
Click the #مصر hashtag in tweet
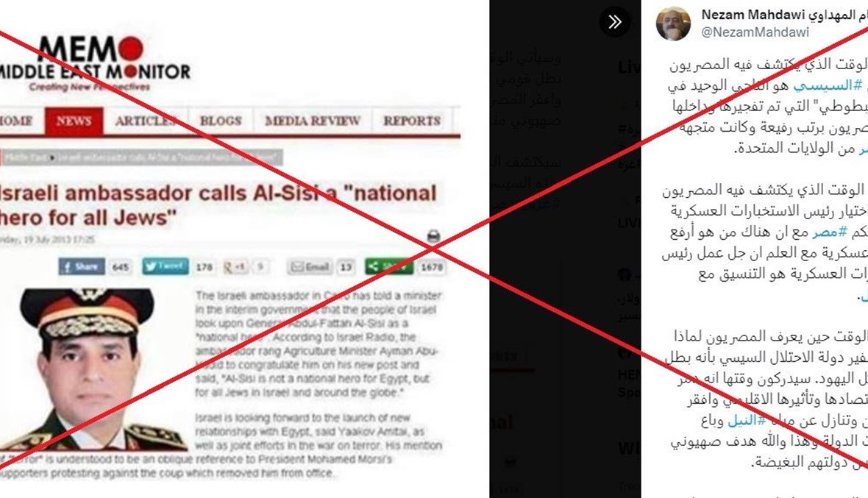coord(829,232)
